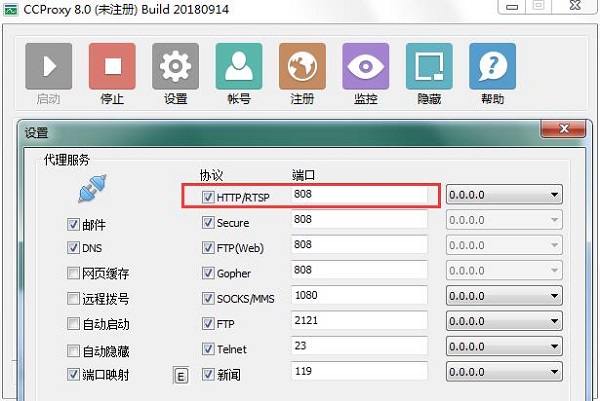Click the FTP(Web) port input field
600x401 pixels.
(359, 245)
